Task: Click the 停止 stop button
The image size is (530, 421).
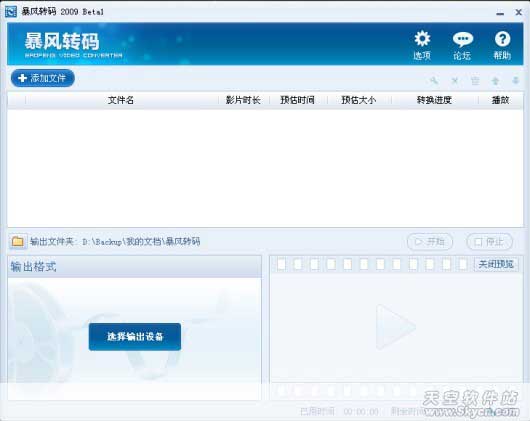Action: coord(489,242)
